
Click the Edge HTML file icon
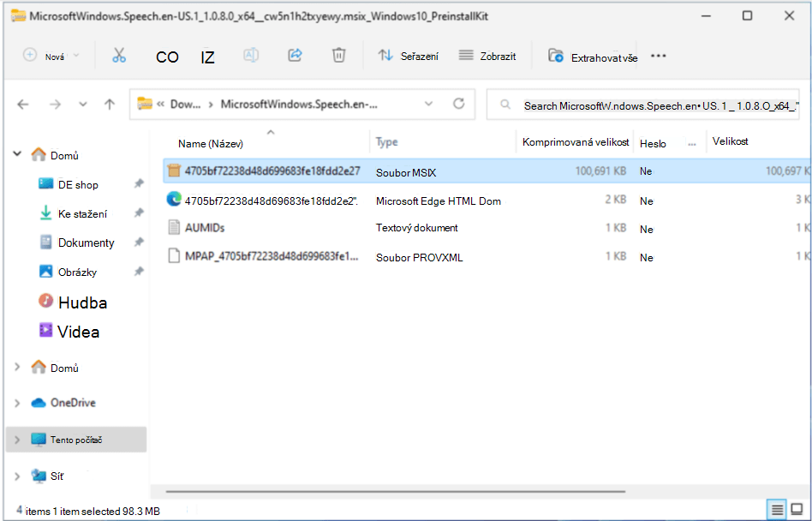[174, 199]
